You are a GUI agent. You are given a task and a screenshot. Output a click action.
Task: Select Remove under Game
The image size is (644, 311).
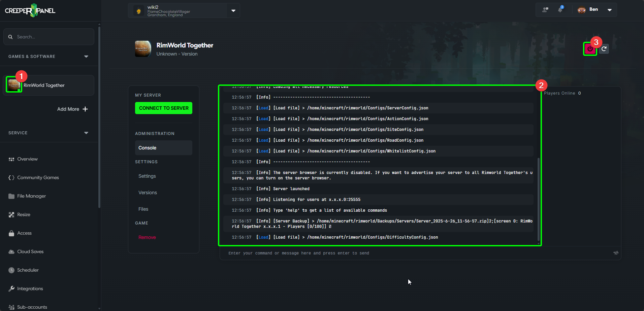click(147, 237)
